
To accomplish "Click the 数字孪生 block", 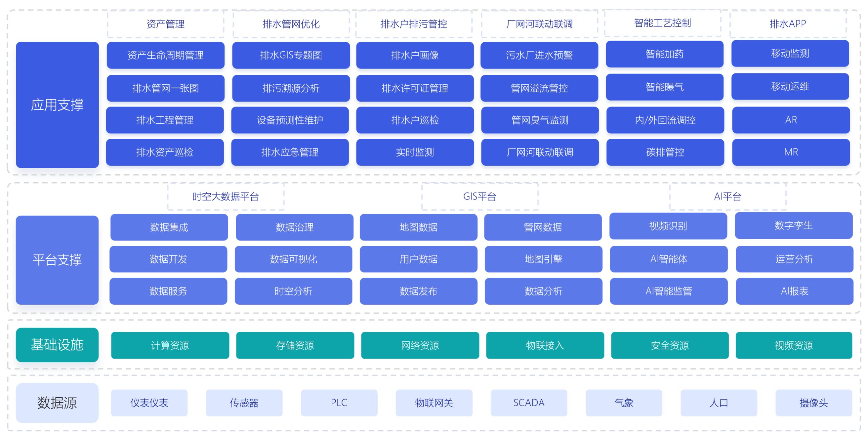I will coord(794,227).
